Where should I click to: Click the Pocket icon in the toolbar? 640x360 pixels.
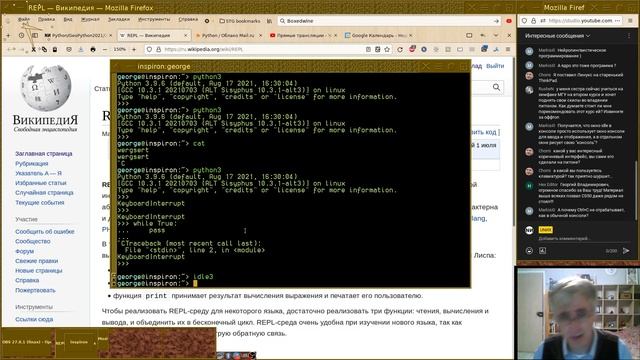tap(69, 49)
